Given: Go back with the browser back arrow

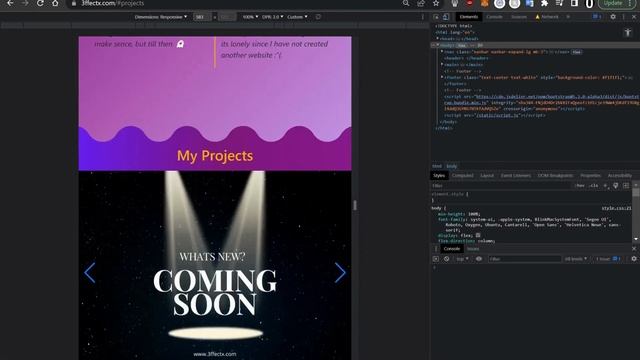Looking at the screenshot, I should coord(10,3).
